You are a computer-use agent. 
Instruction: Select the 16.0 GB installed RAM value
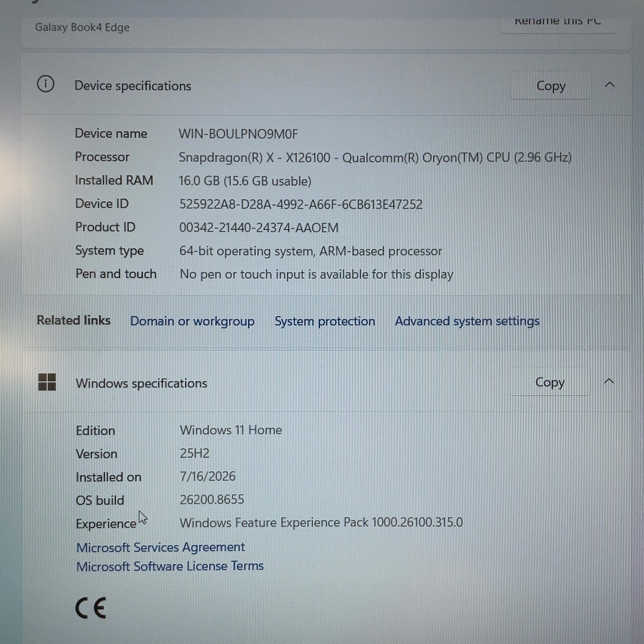(245, 181)
